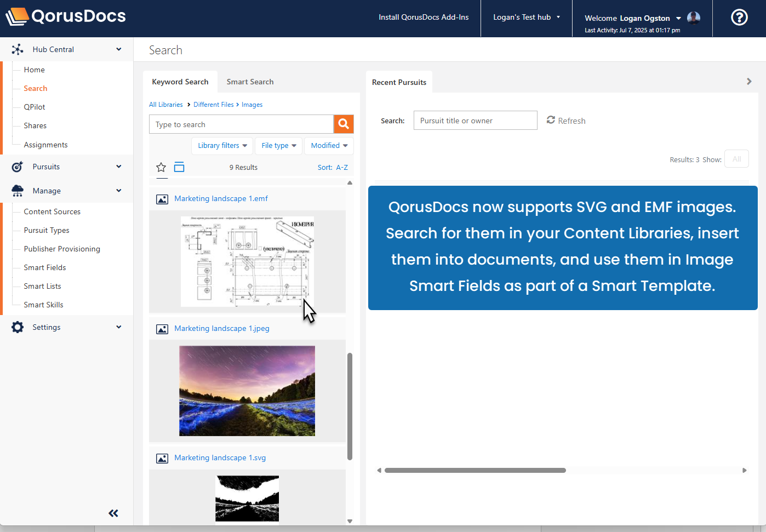Click the Settings gear icon
The image size is (766, 532).
tap(18, 327)
